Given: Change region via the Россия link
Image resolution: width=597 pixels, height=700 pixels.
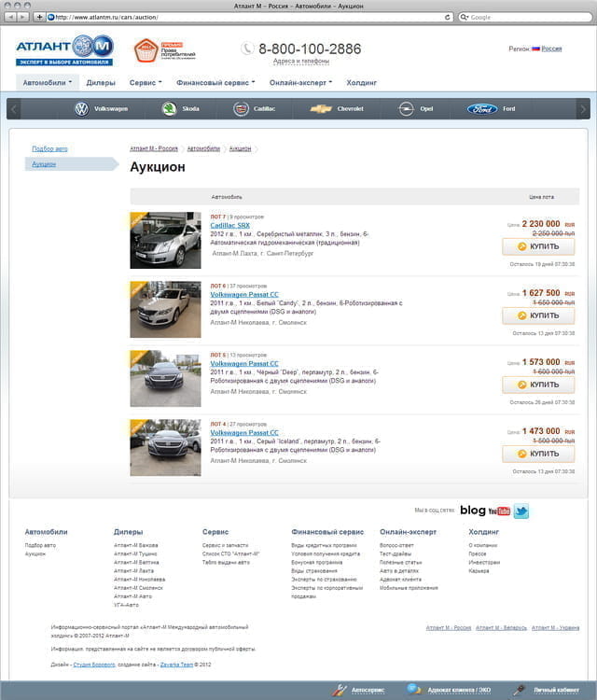Looking at the screenshot, I should (551, 49).
